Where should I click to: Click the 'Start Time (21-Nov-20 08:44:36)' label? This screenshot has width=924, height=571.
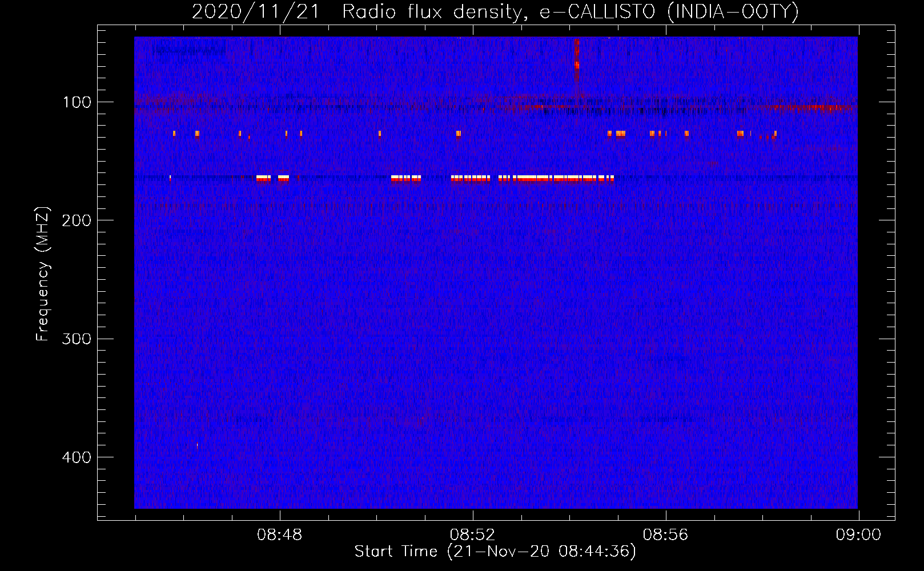(x=495, y=552)
